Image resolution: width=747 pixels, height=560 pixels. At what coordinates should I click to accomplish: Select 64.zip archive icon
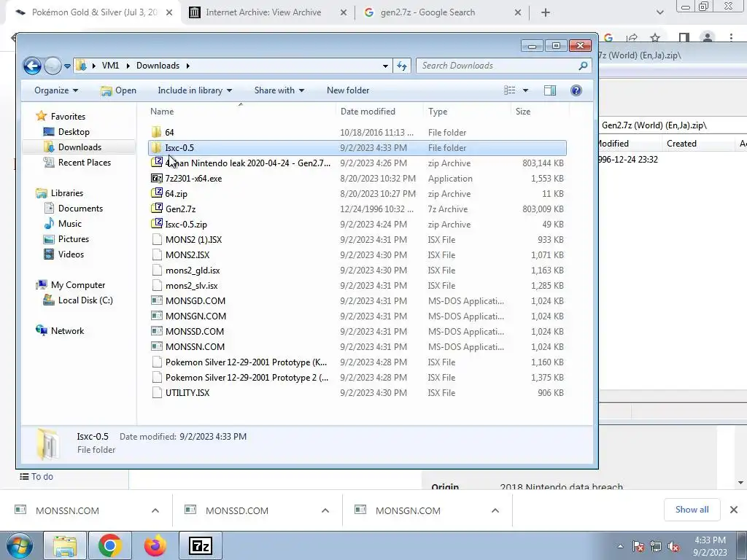tap(156, 193)
